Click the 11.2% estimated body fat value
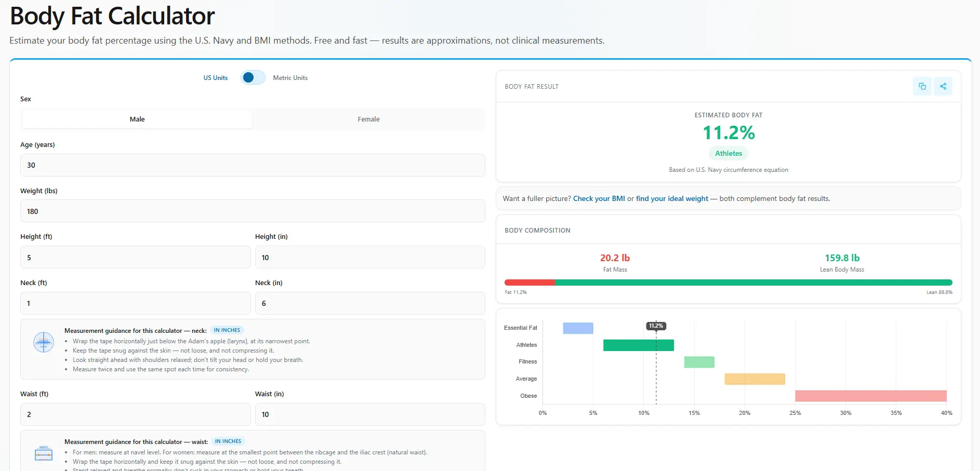Image resolution: width=980 pixels, height=471 pixels. (x=729, y=133)
